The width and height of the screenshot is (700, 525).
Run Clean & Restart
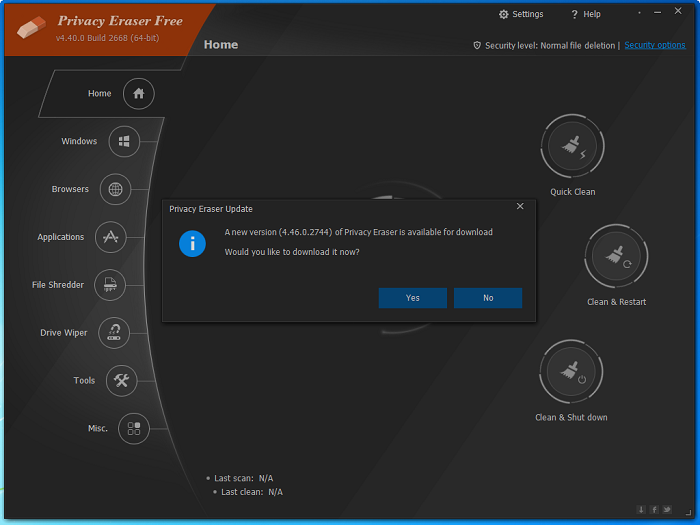pos(616,256)
